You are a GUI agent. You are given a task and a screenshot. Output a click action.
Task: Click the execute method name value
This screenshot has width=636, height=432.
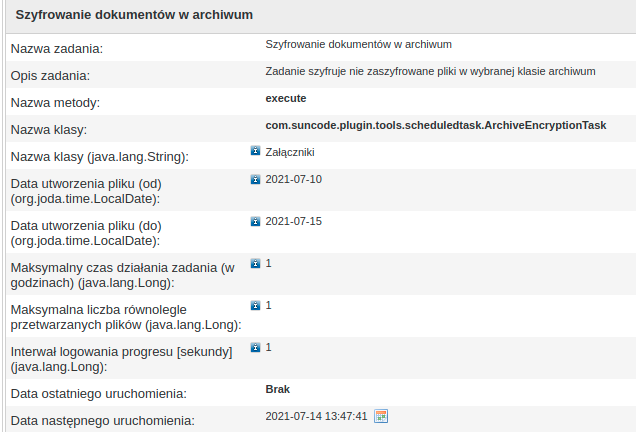tap(286, 98)
